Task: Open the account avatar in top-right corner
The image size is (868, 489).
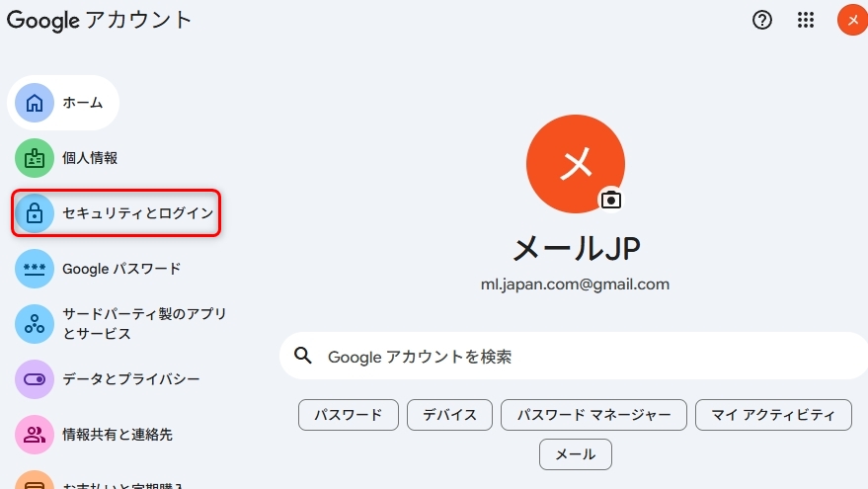Action: click(852, 20)
